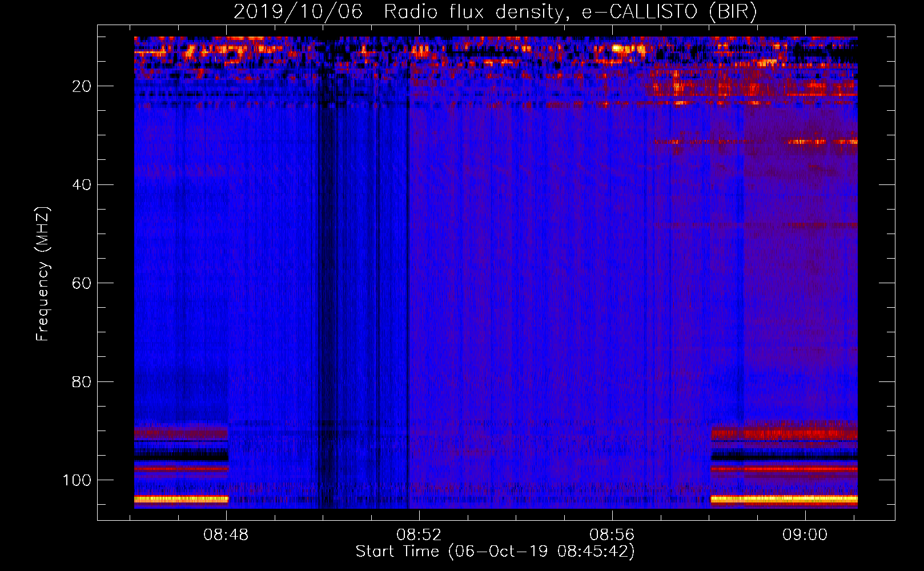The width and height of the screenshot is (924, 571).
Task: Click the '100' frequency tick label
Action: click(x=77, y=480)
